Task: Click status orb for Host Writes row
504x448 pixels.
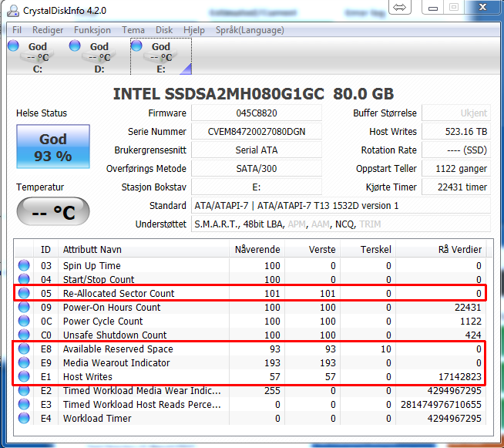Action: (x=24, y=376)
